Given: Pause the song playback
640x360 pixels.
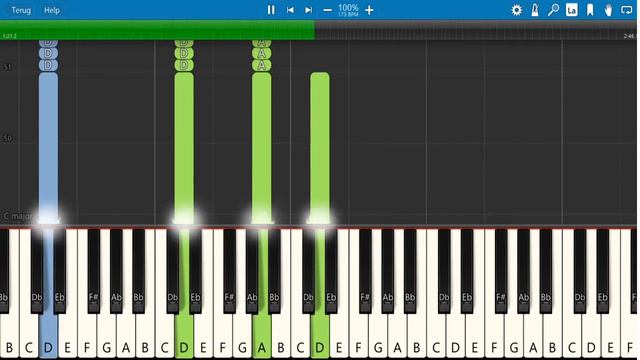Looking at the screenshot, I should click(x=271, y=10).
